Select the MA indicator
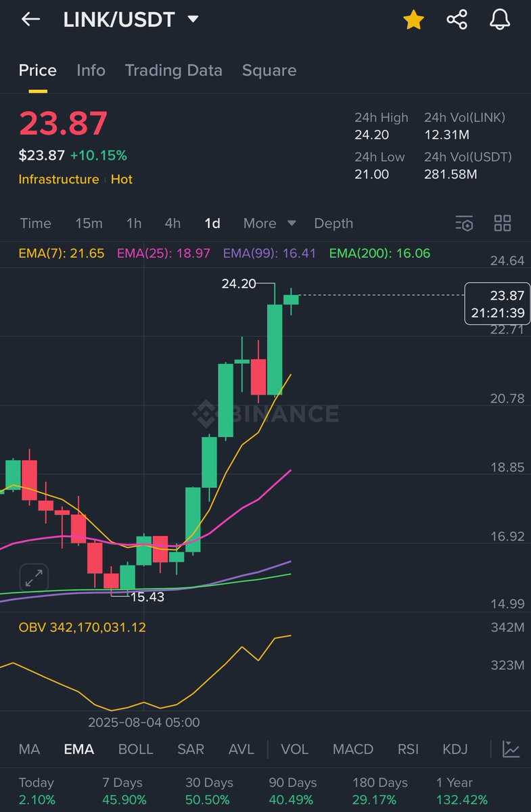 point(29,749)
